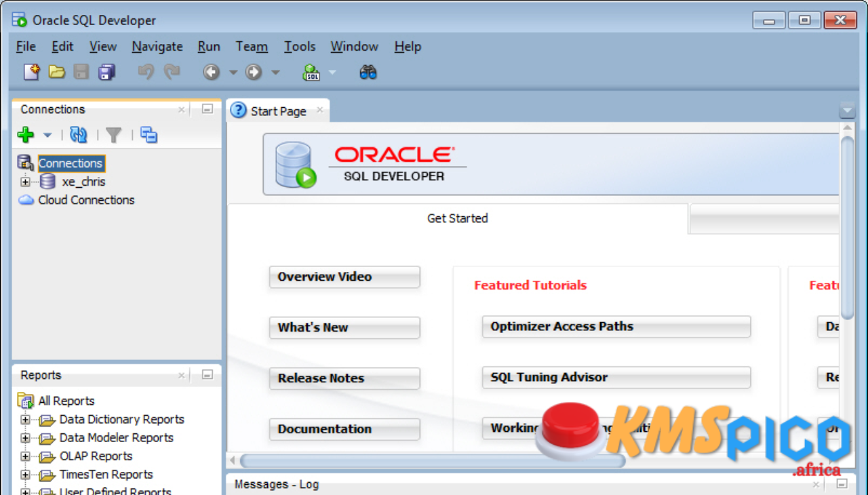The image size is (868, 495).
Task: Click the Save All icon
Action: 107,72
